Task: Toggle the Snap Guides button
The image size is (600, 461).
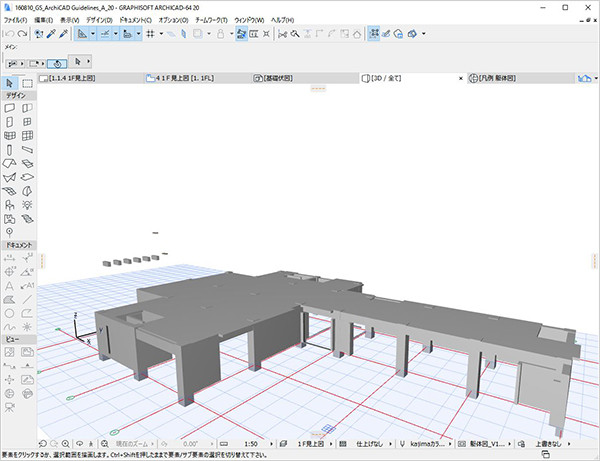Action: 105,34
